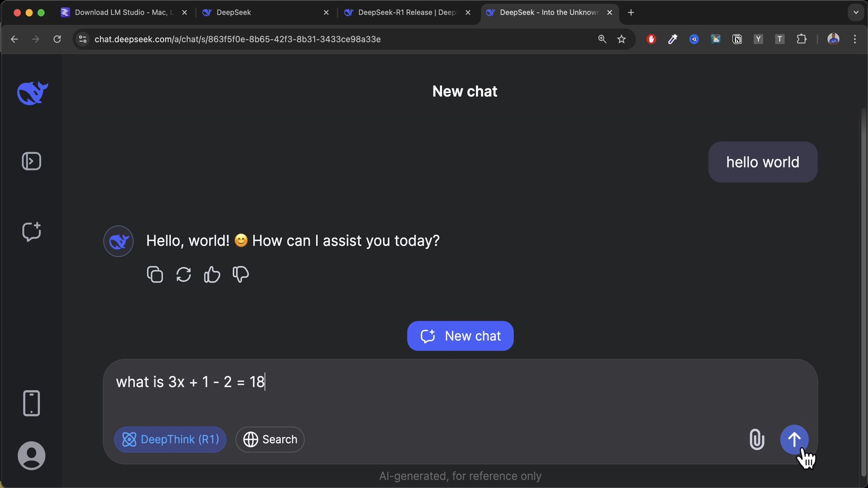Open the Chrome three-dot menu
This screenshot has height=488, width=868.
pyautogui.click(x=855, y=39)
